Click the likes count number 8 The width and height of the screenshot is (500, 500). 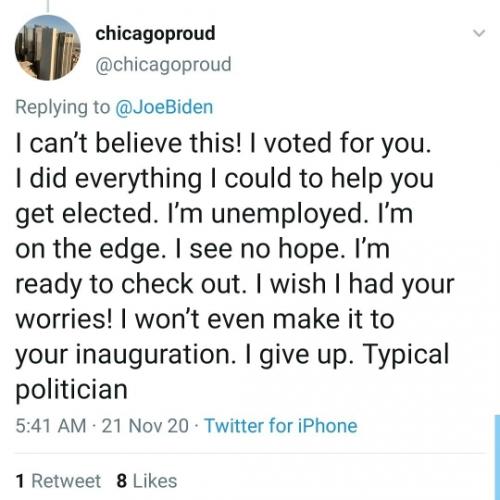122,481
